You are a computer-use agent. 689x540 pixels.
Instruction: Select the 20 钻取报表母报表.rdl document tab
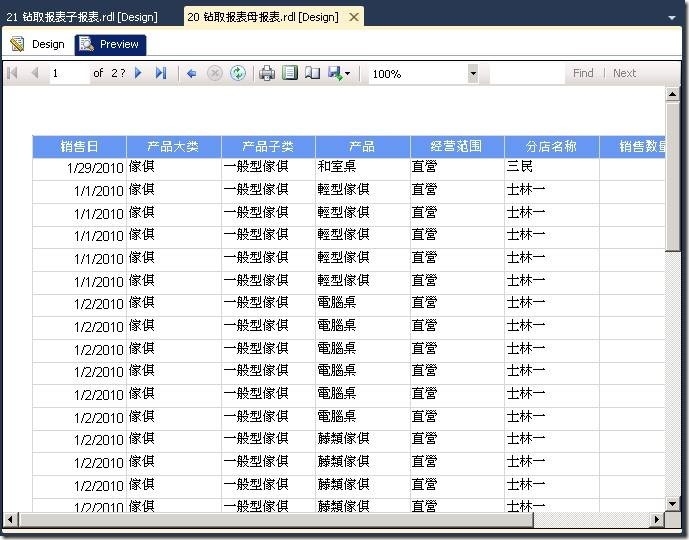263,17
